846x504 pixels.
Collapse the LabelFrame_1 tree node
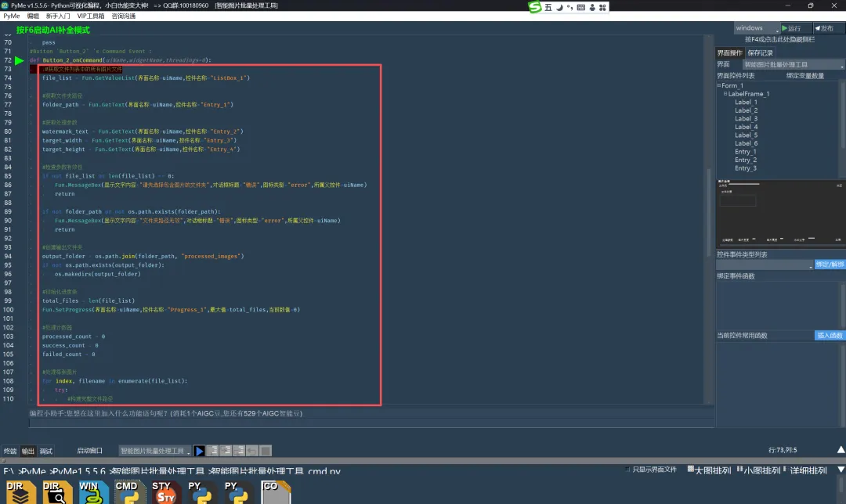pos(725,94)
